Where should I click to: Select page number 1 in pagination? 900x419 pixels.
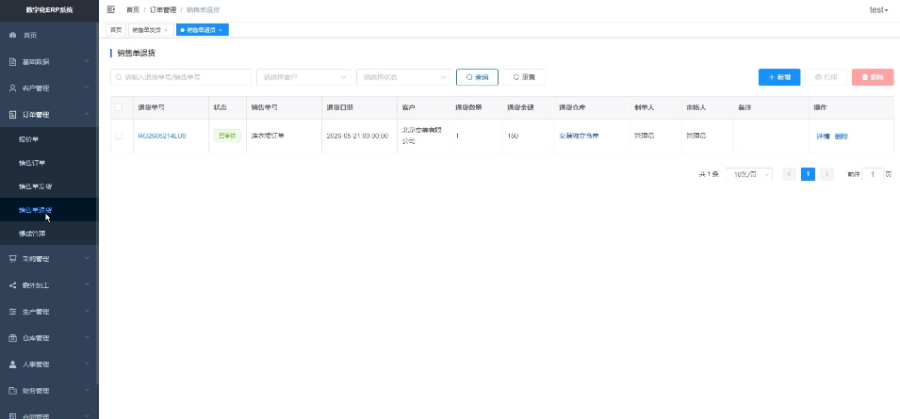tap(808, 174)
